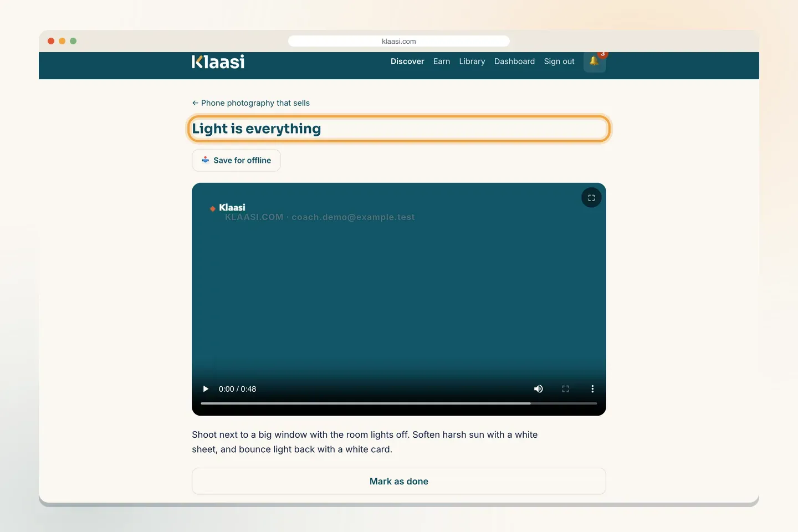
Task: Seek using the video progress bar
Action: point(399,403)
